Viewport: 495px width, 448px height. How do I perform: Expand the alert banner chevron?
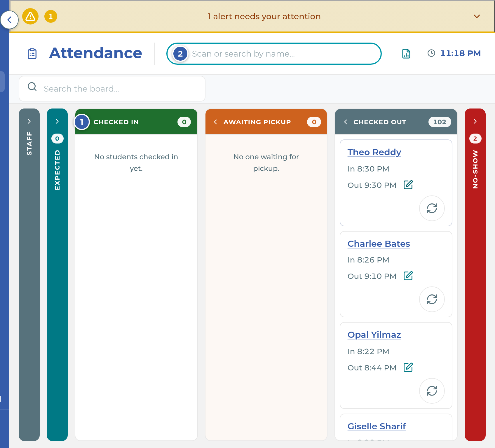click(x=477, y=16)
